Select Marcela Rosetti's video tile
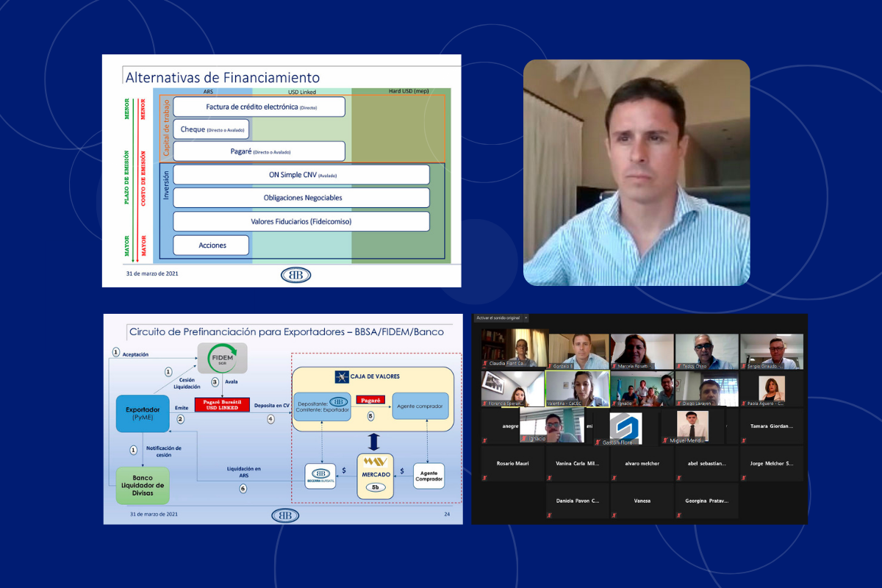The height and width of the screenshot is (588, 882). pyautogui.click(x=642, y=351)
